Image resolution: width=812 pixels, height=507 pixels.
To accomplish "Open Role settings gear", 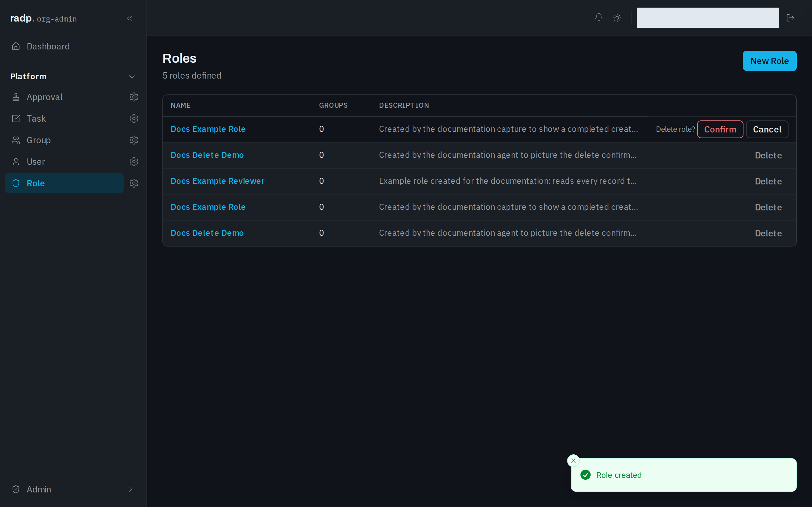I will coord(134,183).
